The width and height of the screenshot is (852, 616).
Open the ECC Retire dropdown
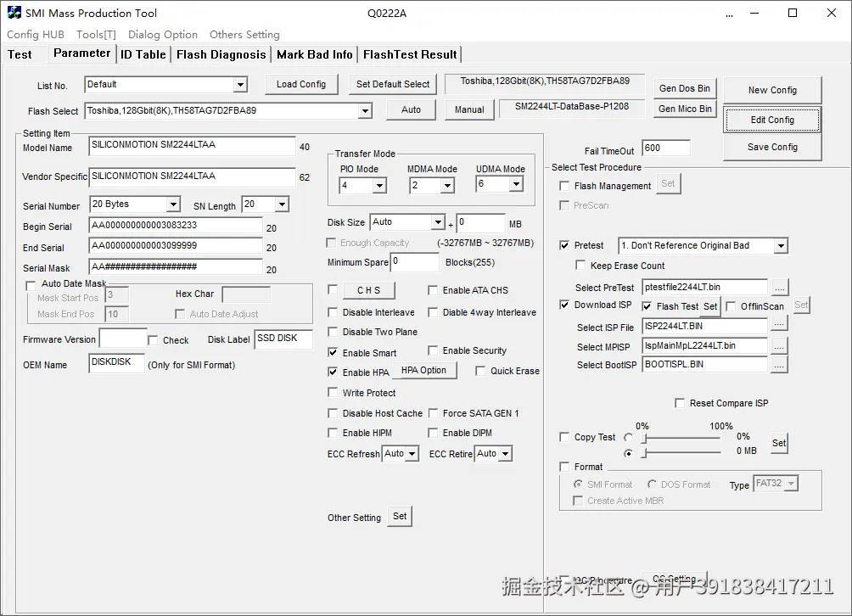[505, 454]
